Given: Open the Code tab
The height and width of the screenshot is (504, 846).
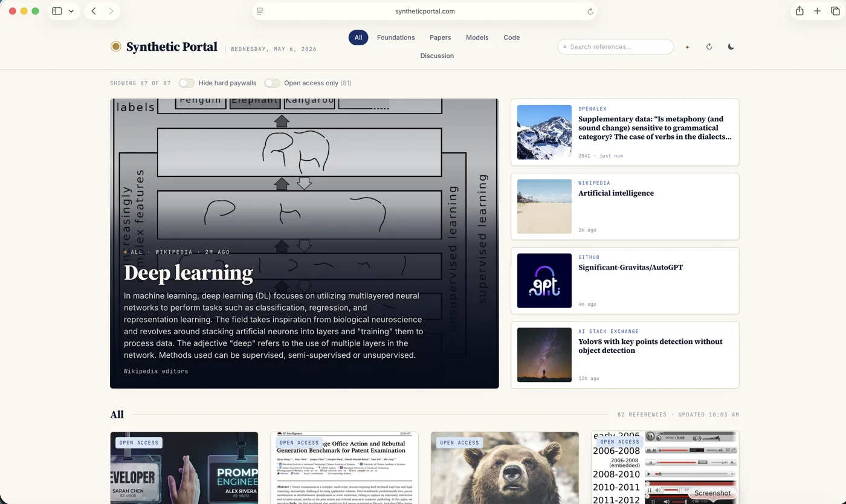Looking at the screenshot, I should 512,37.
